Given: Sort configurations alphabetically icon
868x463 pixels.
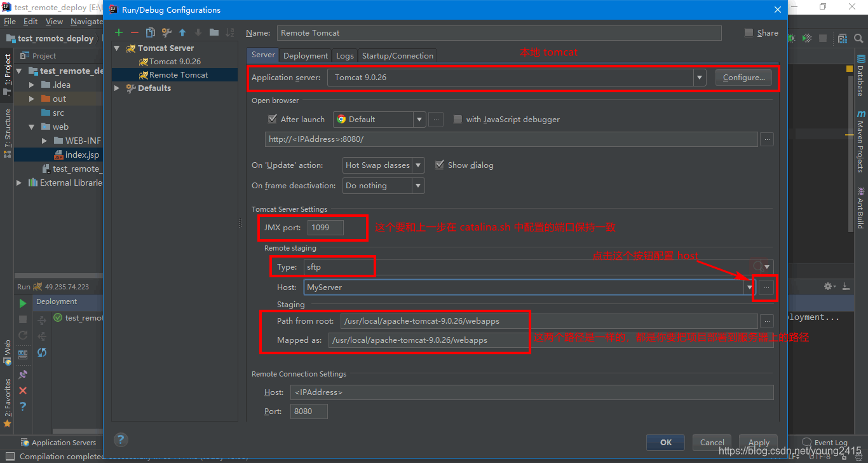Looking at the screenshot, I should 229,32.
